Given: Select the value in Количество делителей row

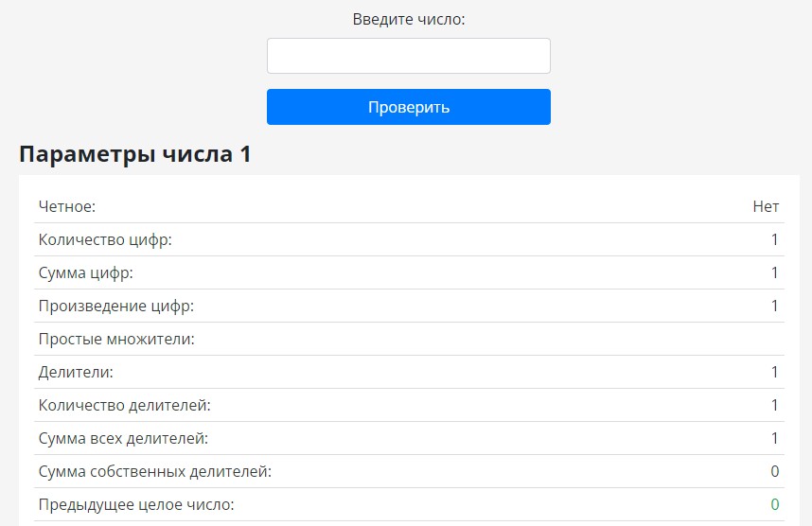Looking at the screenshot, I should click(x=775, y=405).
